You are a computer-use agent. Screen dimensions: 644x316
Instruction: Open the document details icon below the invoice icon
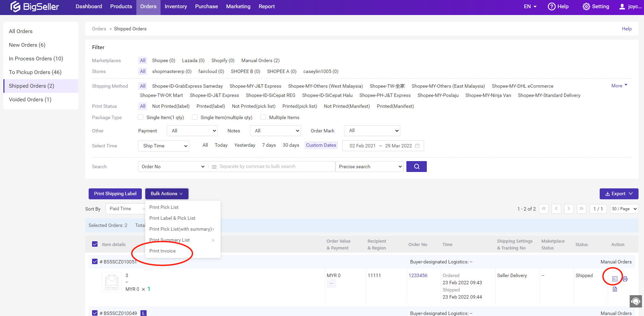click(x=615, y=289)
